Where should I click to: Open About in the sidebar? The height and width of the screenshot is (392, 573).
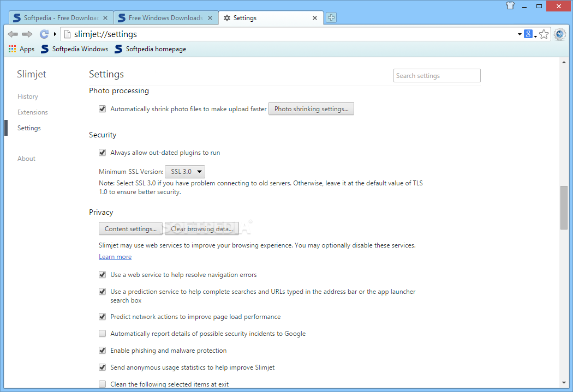pyautogui.click(x=26, y=159)
